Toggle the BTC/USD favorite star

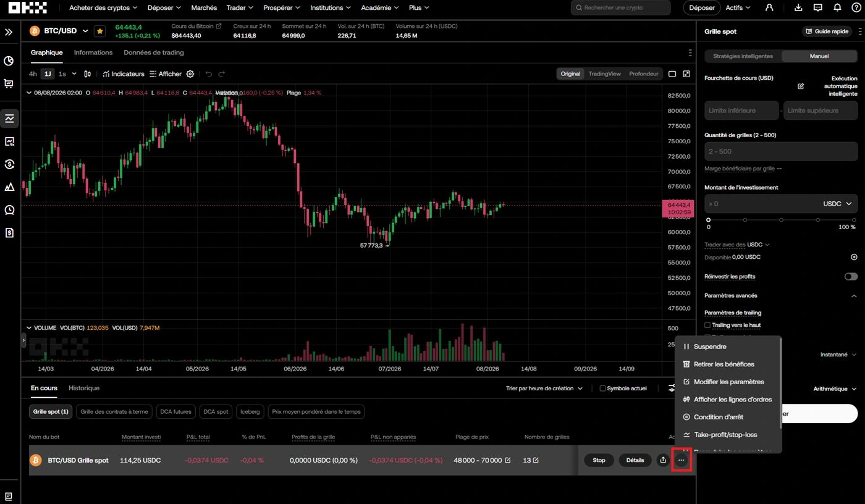(99, 31)
